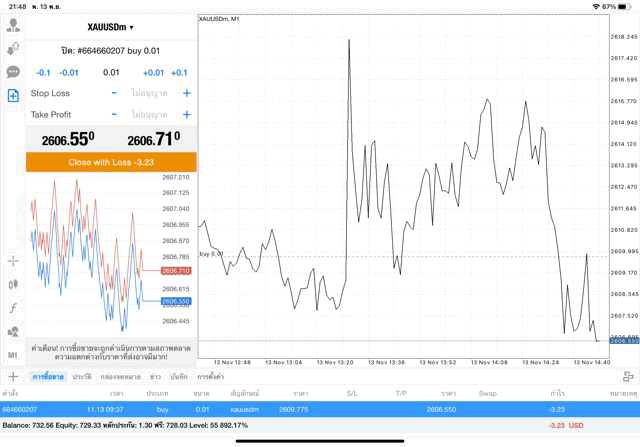Activate the crosshair tool
The height and width of the screenshot is (447, 640).
[13, 261]
